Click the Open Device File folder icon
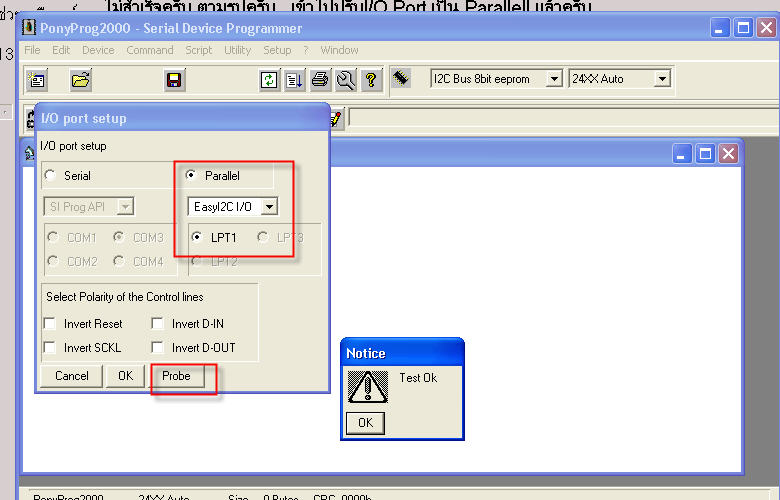 (x=81, y=80)
